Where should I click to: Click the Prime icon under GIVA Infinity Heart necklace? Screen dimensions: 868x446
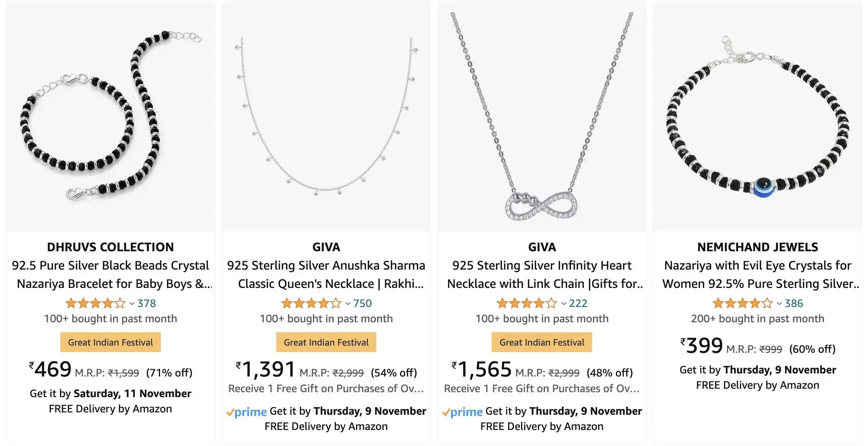click(x=463, y=412)
